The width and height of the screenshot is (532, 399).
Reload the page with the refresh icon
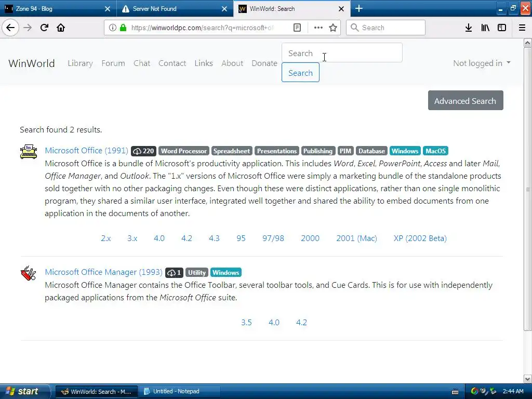pyautogui.click(x=44, y=28)
